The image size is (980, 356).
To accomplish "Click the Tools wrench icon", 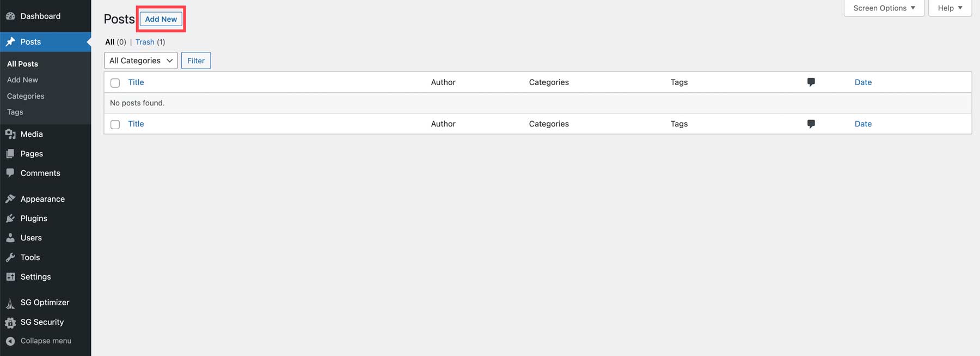I will tap(10, 257).
